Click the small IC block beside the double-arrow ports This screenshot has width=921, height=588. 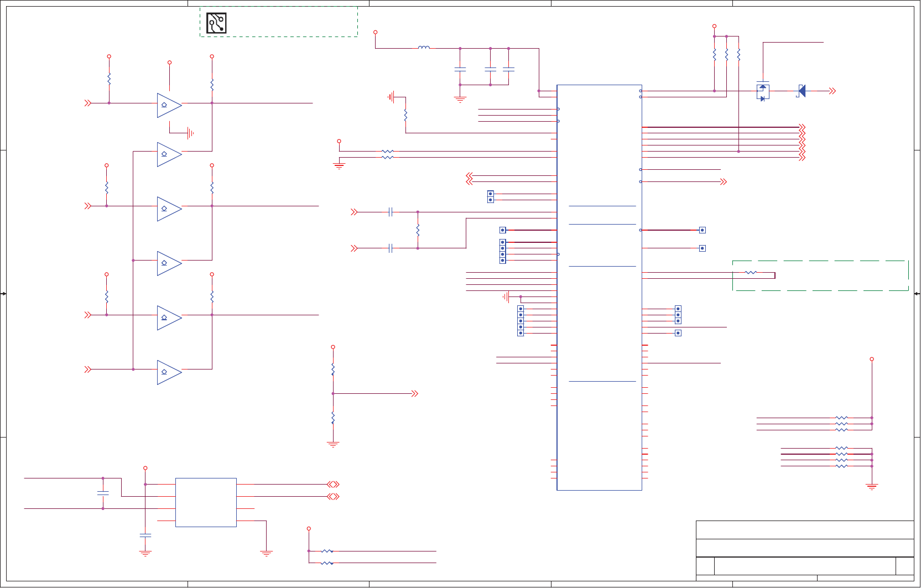tap(206, 502)
